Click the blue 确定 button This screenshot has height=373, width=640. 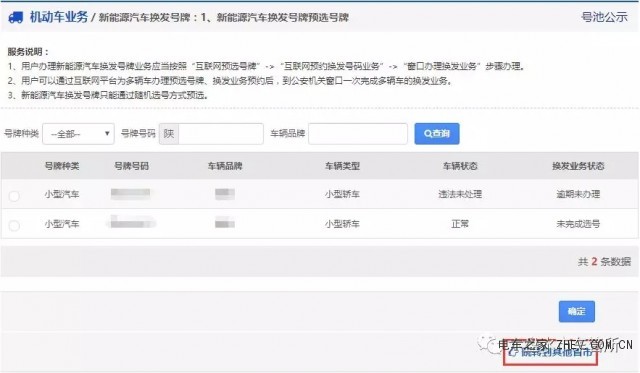(576, 311)
